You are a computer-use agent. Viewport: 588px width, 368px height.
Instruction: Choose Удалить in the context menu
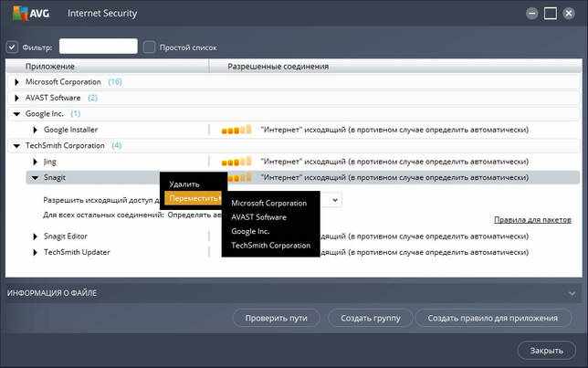[x=184, y=184]
